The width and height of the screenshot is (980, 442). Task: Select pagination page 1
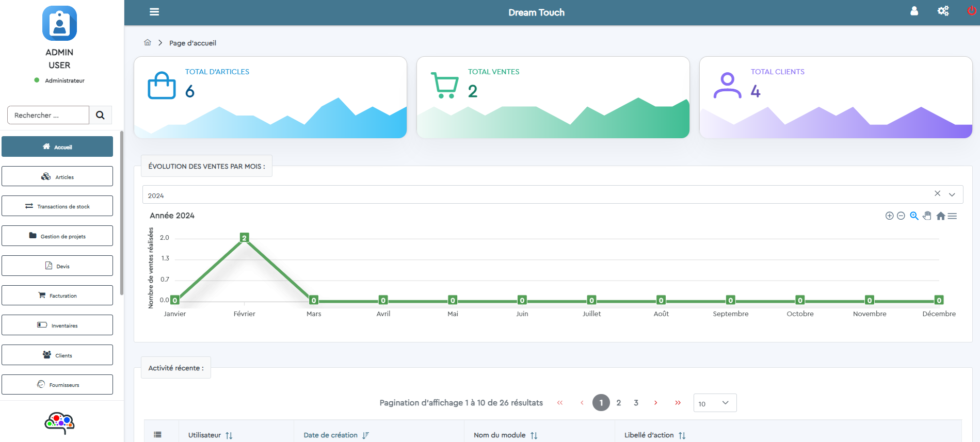(x=601, y=403)
